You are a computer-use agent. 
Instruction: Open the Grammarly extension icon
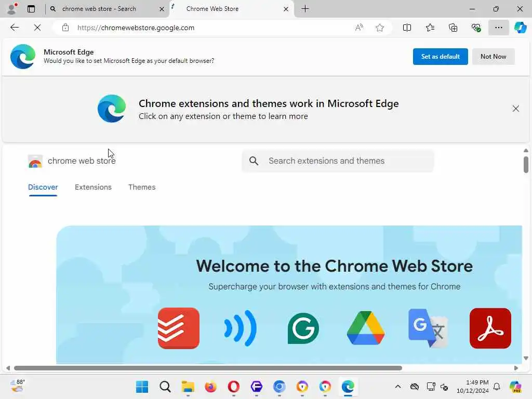[x=303, y=328]
